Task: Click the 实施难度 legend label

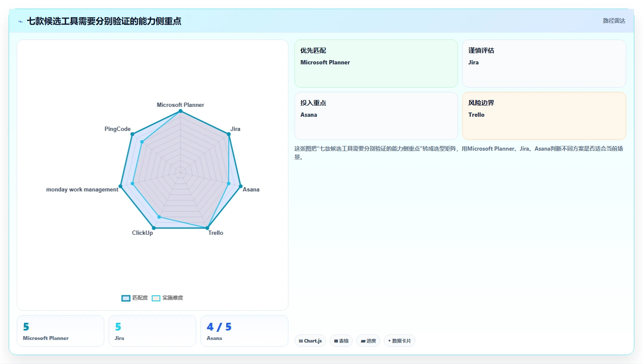Action: [x=173, y=298]
